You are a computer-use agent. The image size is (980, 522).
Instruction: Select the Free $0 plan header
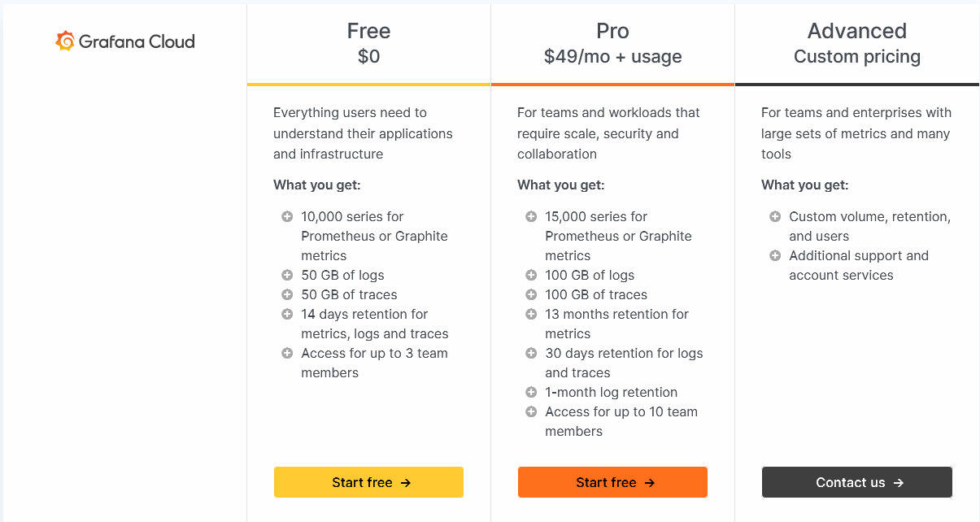[x=368, y=42]
